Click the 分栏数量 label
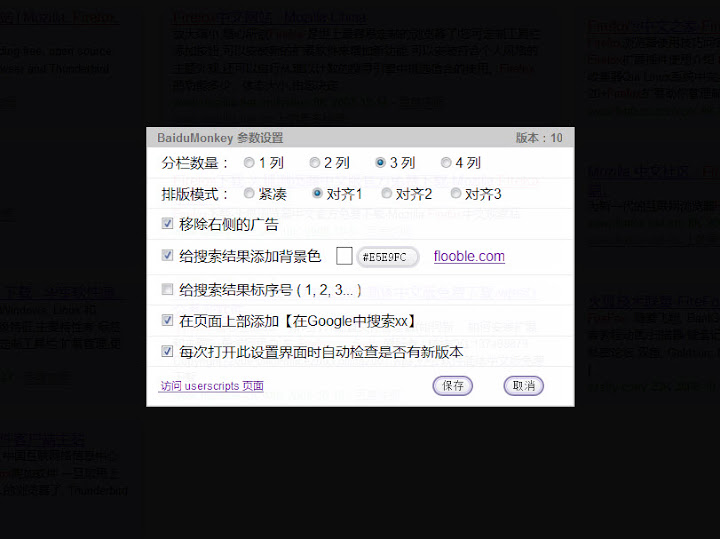The height and width of the screenshot is (539, 720). click(195, 163)
